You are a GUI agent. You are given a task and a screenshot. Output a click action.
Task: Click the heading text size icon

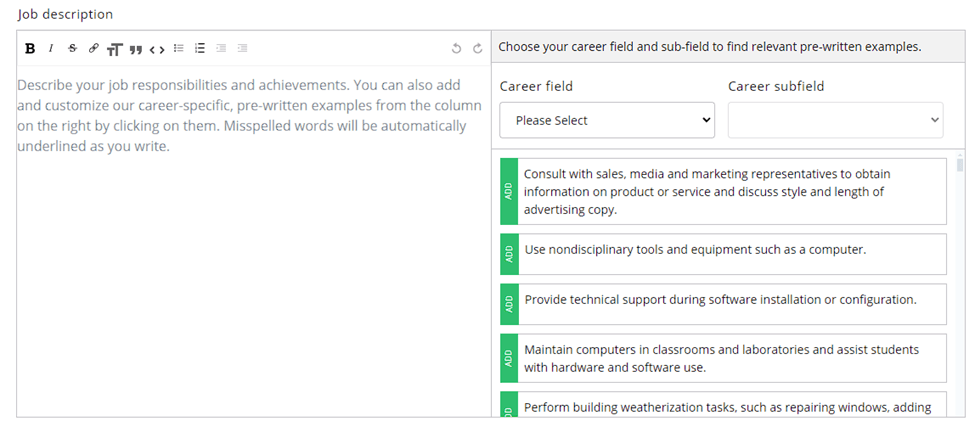point(114,48)
